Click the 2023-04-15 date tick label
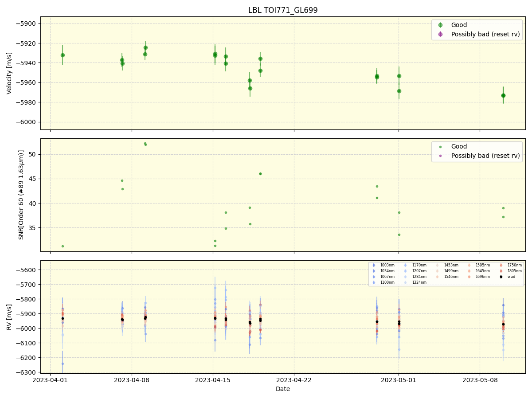This screenshot has width=532, height=399. [213, 380]
